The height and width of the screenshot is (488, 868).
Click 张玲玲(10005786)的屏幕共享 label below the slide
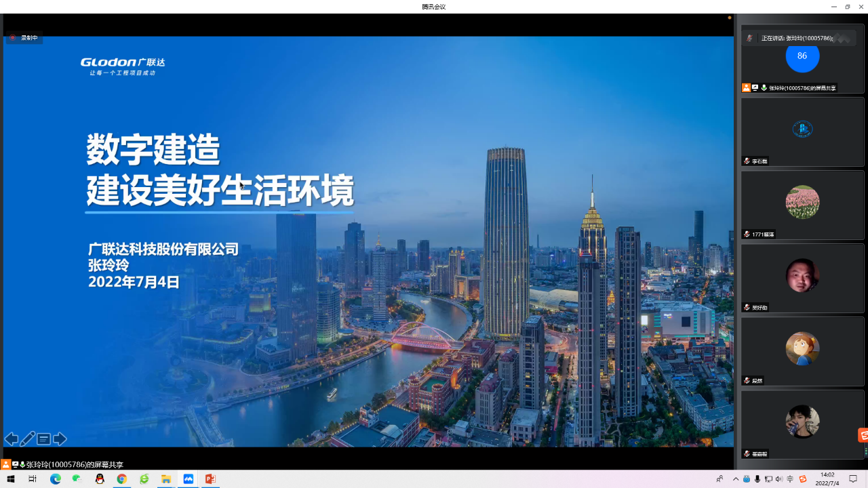pos(75,465)
